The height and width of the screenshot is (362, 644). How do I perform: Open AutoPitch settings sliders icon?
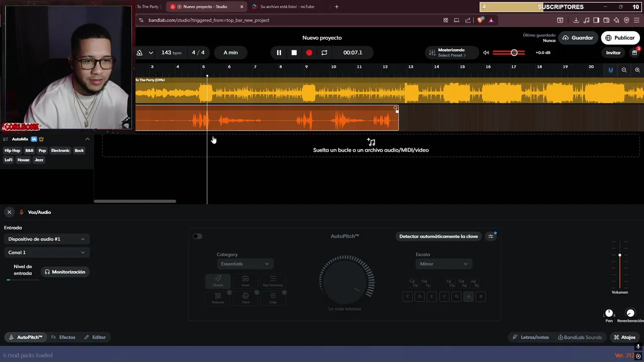tap(491, 236)
